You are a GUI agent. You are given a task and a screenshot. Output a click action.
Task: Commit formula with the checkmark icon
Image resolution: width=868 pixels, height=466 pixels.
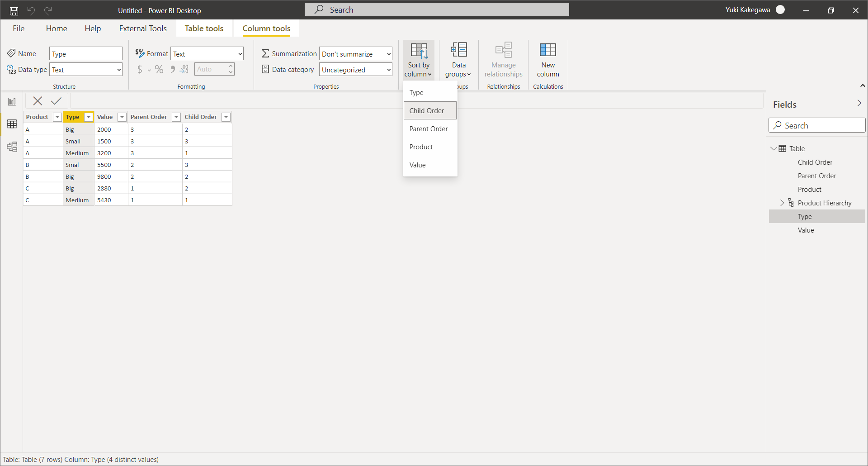click(56, 101)
